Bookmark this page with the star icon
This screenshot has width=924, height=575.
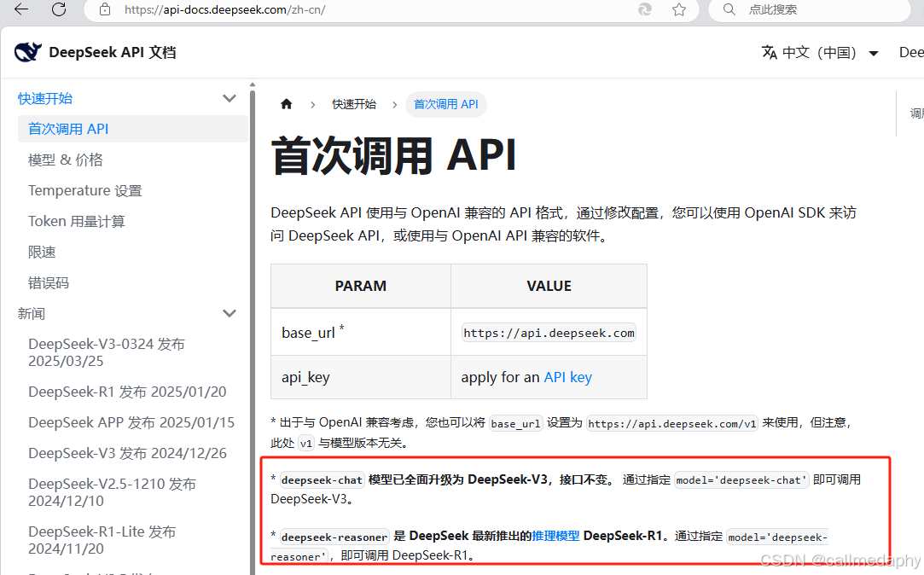click(679, 9)
